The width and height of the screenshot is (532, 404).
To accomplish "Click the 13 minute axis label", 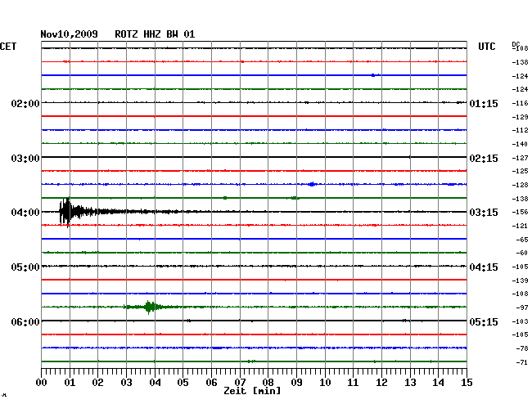I will [x=410, y=383].
